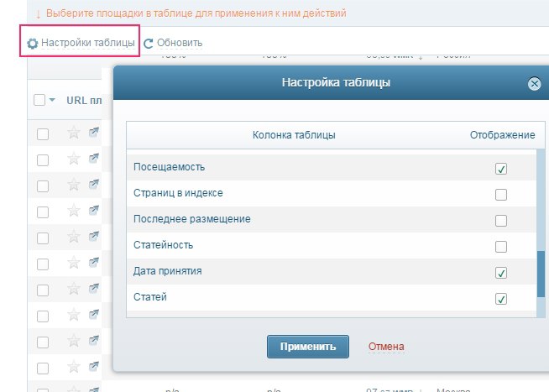
Task: Check the Статейность display checkbox
Action: [501, 247]
